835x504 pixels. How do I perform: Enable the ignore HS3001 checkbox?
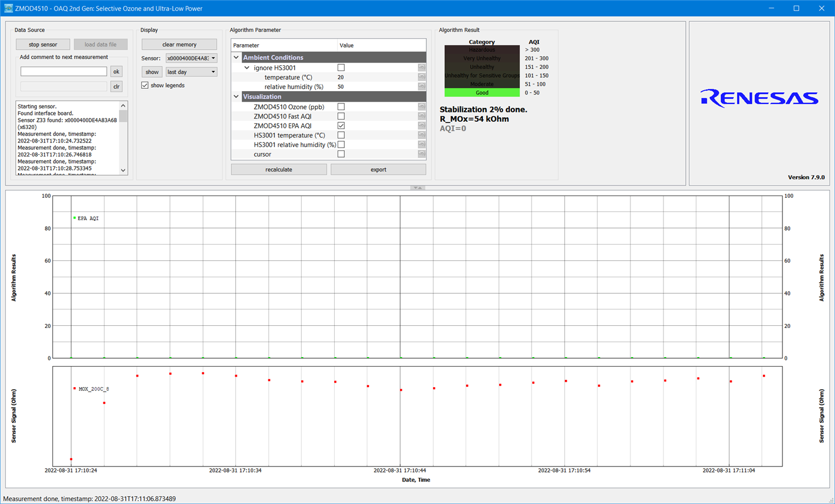(341, 68)
